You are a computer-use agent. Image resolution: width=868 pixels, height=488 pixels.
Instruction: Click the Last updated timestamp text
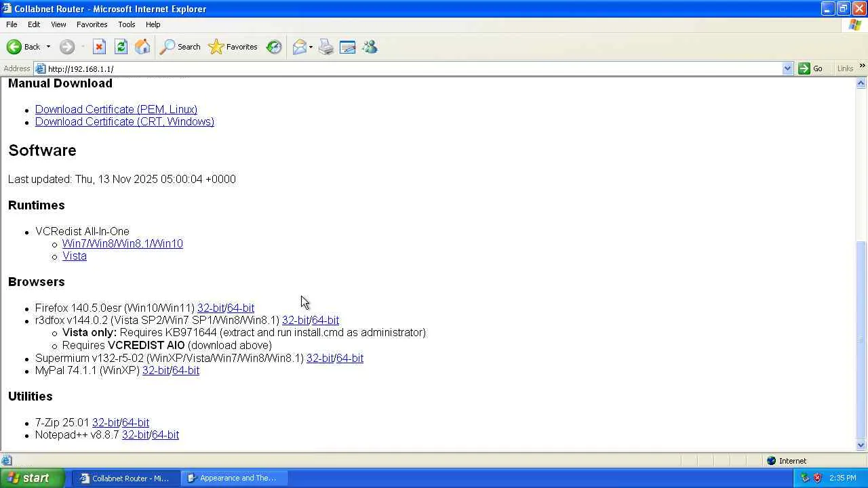pos(122,179)
